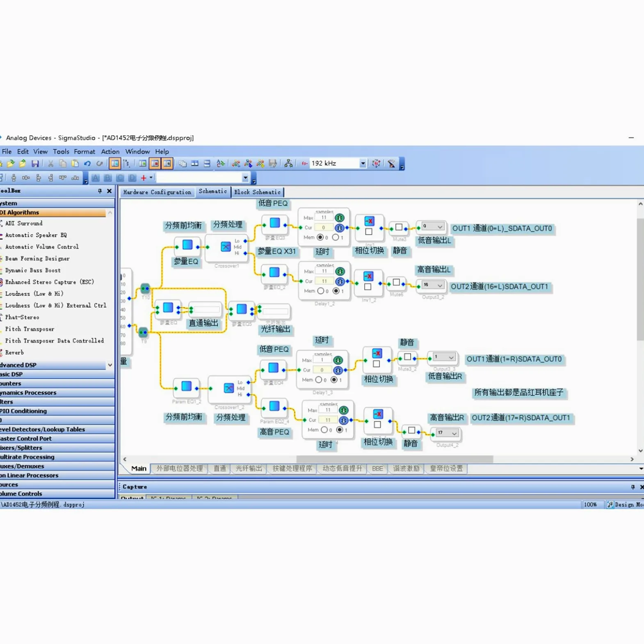Toggle the Mute3_2 checkbox for 低音输出R
This screenshot has width=644, height=644.
pyautogui.click(x=407, y=357)
